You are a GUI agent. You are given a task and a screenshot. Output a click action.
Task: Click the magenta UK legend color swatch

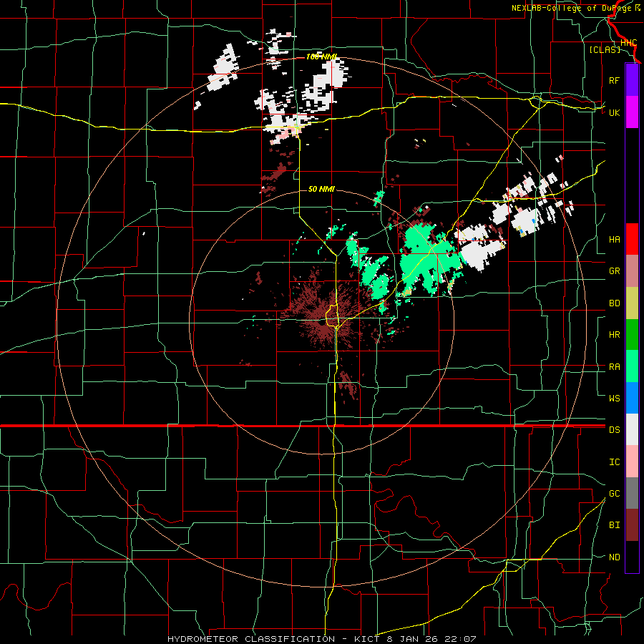tap(632, 112)
